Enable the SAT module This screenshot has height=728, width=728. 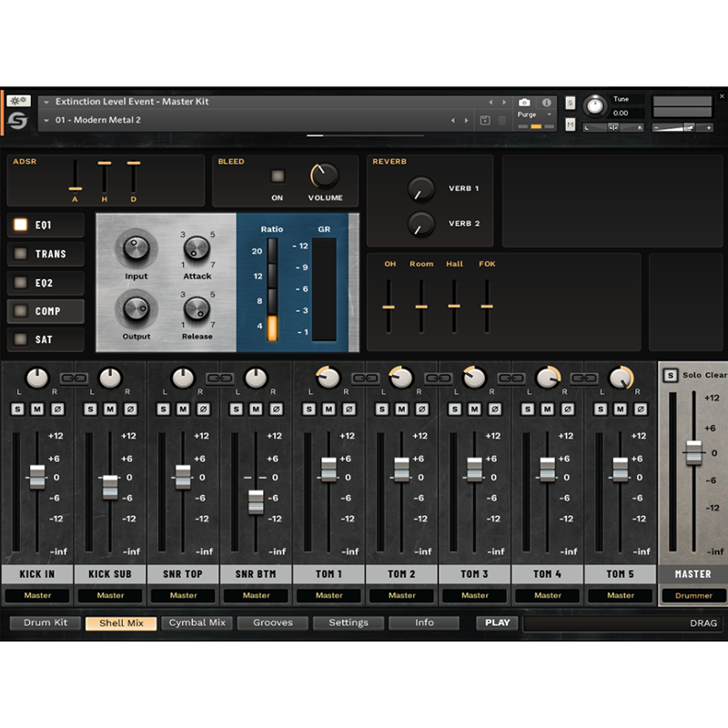coord(20,339)
